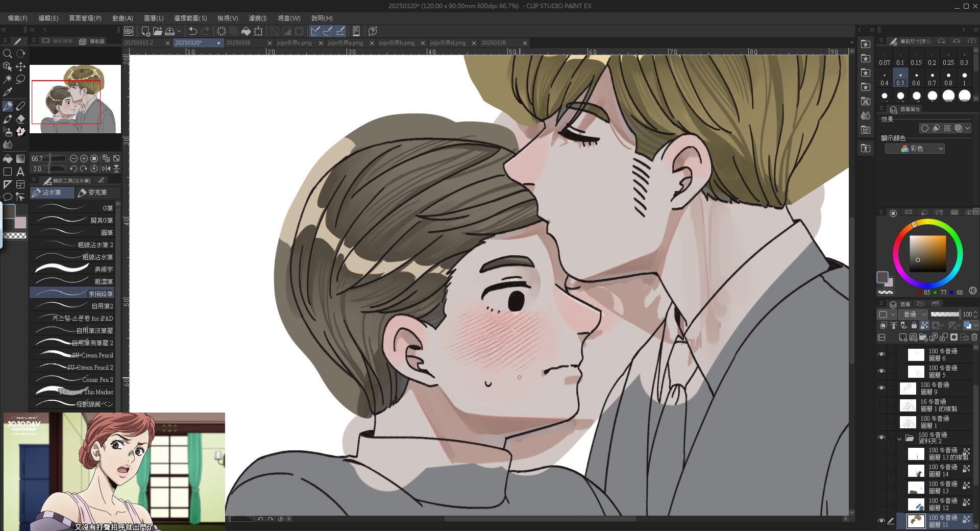Viewport: 980px width, 531px height.
Task: Open the layer effect options dropdown arrow
Action: (x=967, y=128)
